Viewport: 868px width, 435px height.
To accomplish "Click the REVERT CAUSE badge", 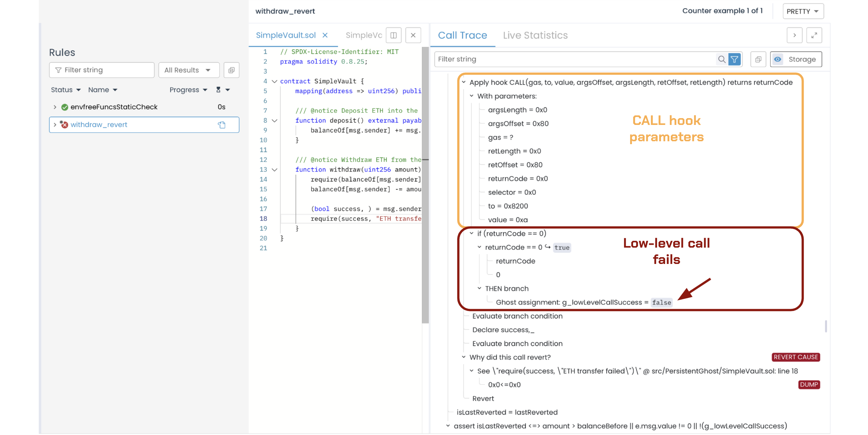I will [795, 357].
